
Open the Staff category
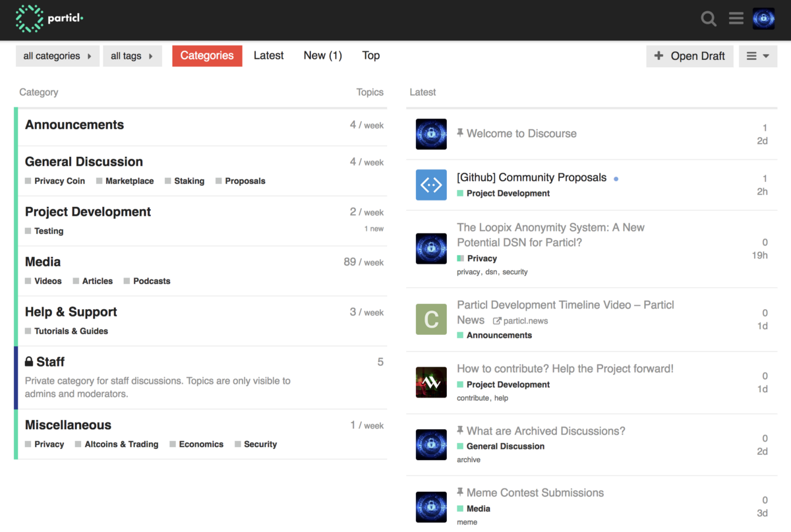(x=50, y=362)
